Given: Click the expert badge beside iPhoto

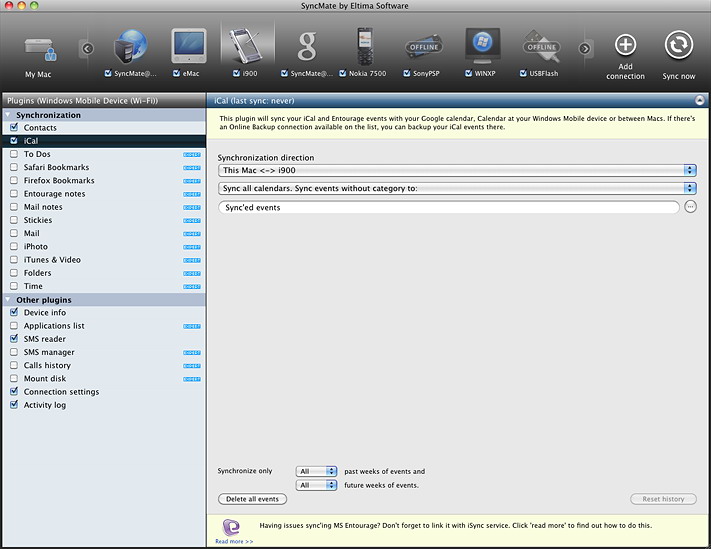Looking at the screenshot, I should (192, 247).
